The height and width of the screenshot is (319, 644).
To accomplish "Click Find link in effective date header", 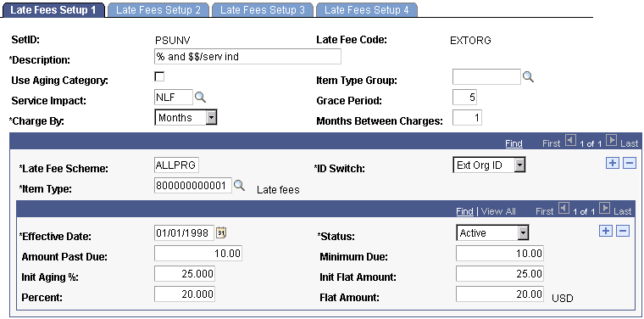I will pos(464,211).
